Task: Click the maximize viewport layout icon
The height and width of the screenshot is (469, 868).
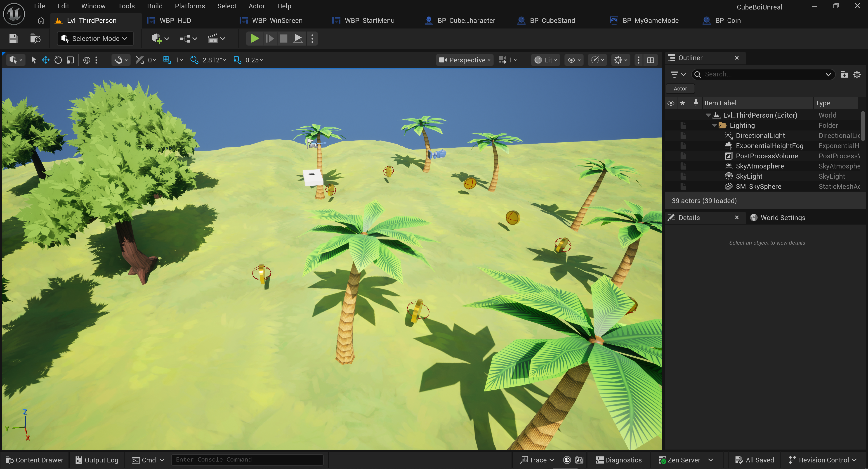Action: tap(650, 60)
